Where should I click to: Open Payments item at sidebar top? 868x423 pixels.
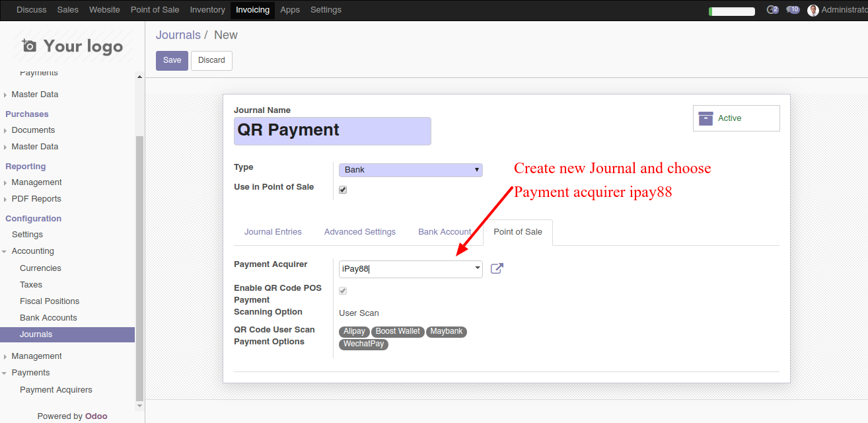[39, 73]
